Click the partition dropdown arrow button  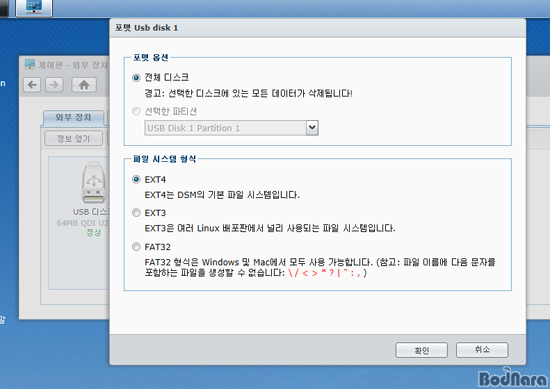point(312,128)
